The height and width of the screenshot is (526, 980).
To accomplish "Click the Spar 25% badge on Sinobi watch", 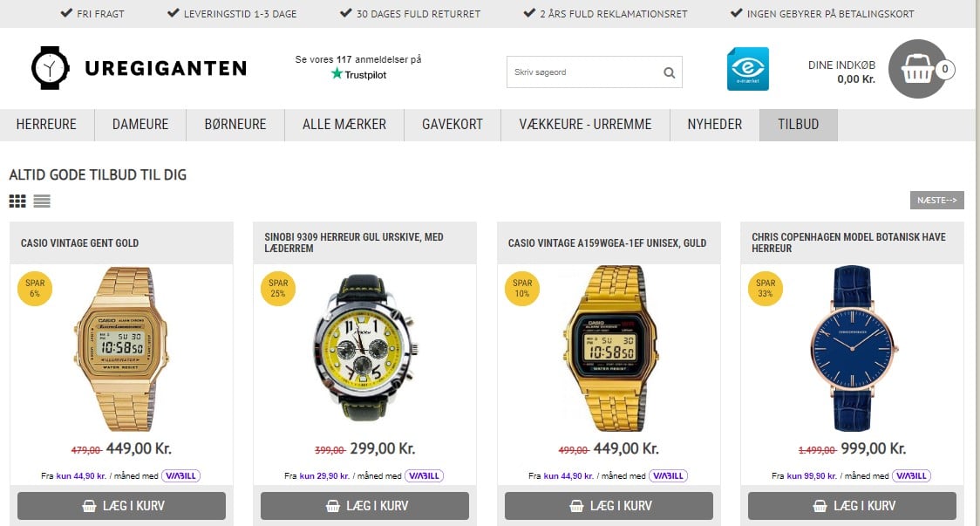I will click(x=278, y=289).
